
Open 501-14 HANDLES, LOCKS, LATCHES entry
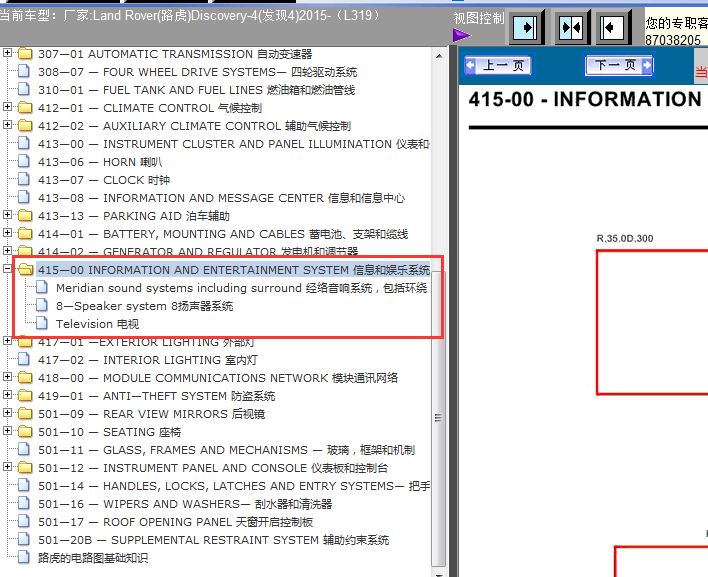pyautogui.click(x=233, y=486)
